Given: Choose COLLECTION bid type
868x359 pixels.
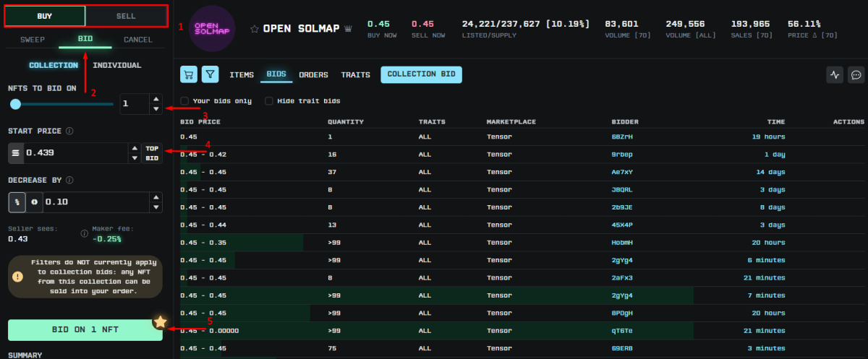Looking at the screenshot, I should (54, 65).
